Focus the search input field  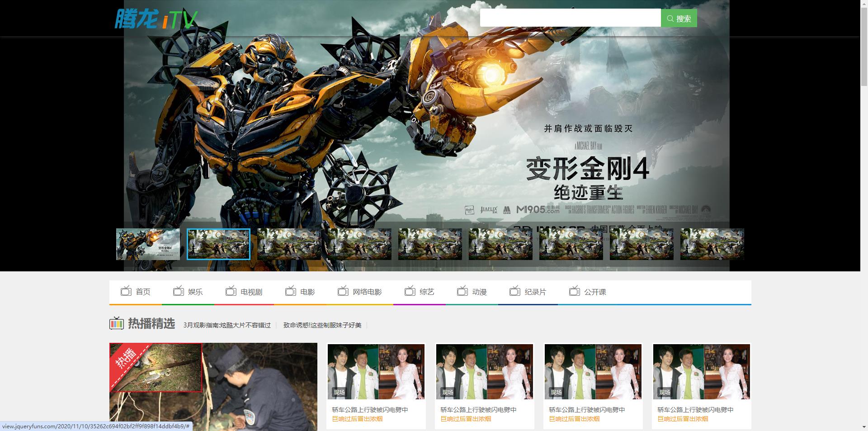tap(571, 18)
